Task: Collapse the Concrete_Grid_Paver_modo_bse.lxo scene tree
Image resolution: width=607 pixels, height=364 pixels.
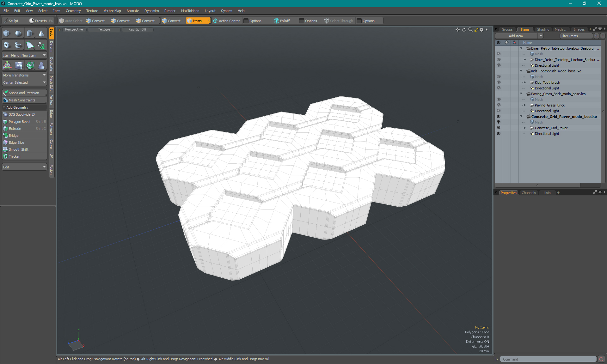Action: (521, 117)
